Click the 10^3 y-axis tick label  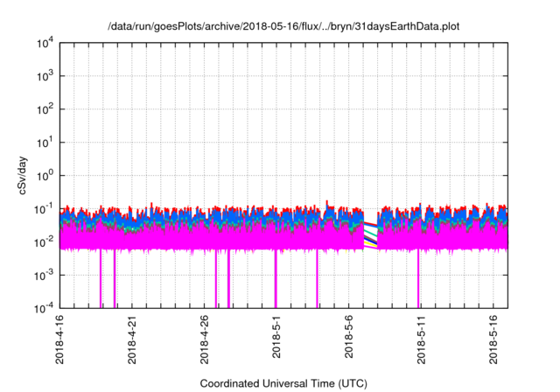(45, 76)
